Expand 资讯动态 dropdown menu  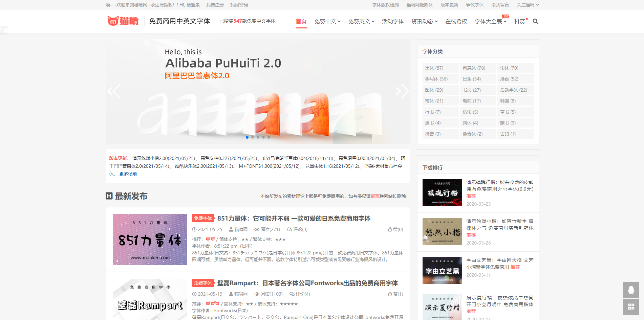[424, 21]
